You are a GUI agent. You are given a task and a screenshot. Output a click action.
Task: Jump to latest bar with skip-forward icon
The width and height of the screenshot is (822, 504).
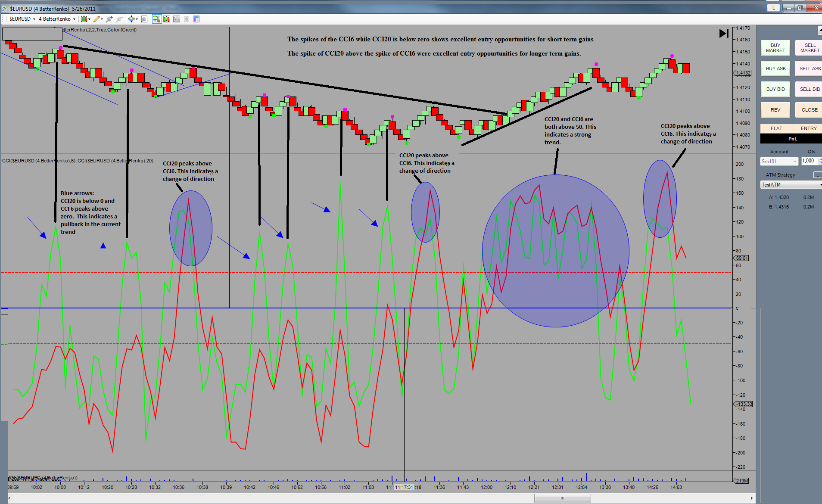[x=724, y=33]
